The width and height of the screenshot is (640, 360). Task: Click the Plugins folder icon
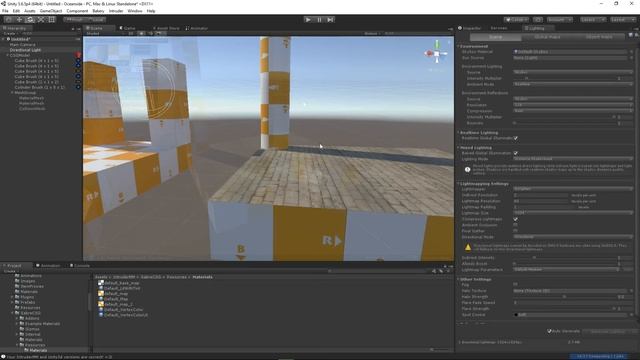click(x=17, y=297)
